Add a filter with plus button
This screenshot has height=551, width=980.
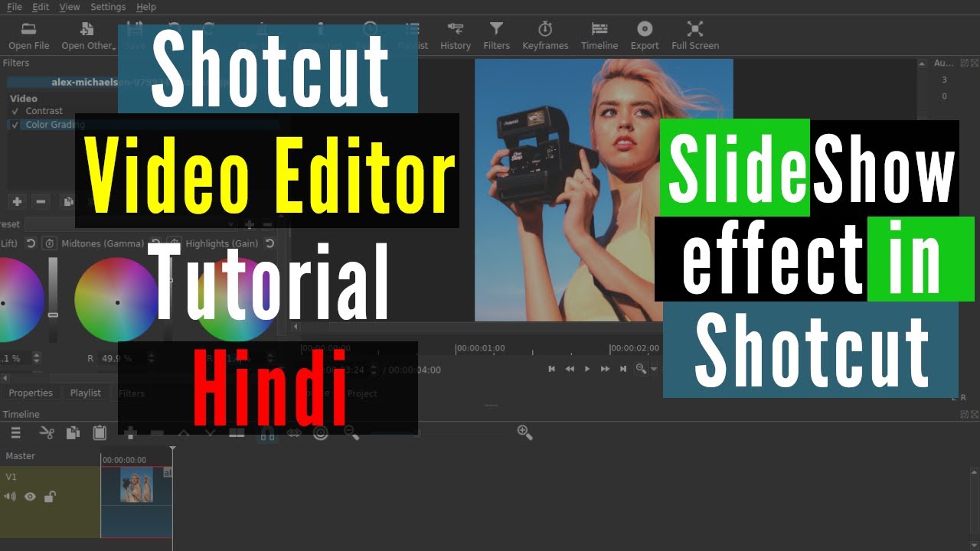point(17,202)
